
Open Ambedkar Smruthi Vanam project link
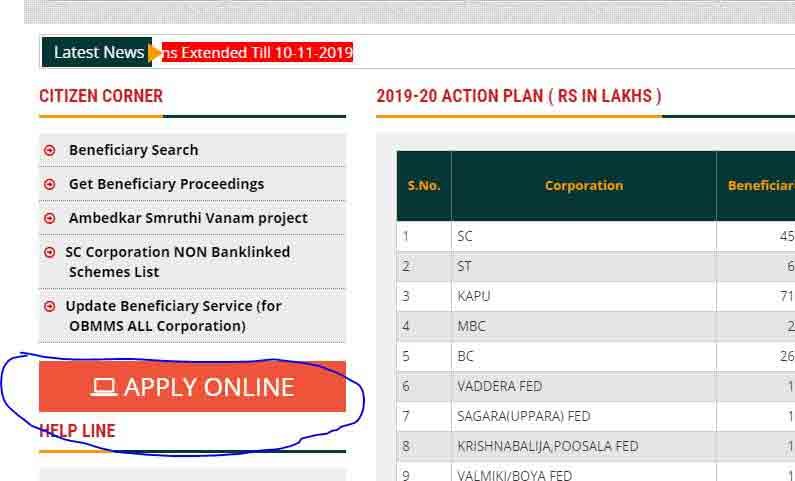point(188,218)
